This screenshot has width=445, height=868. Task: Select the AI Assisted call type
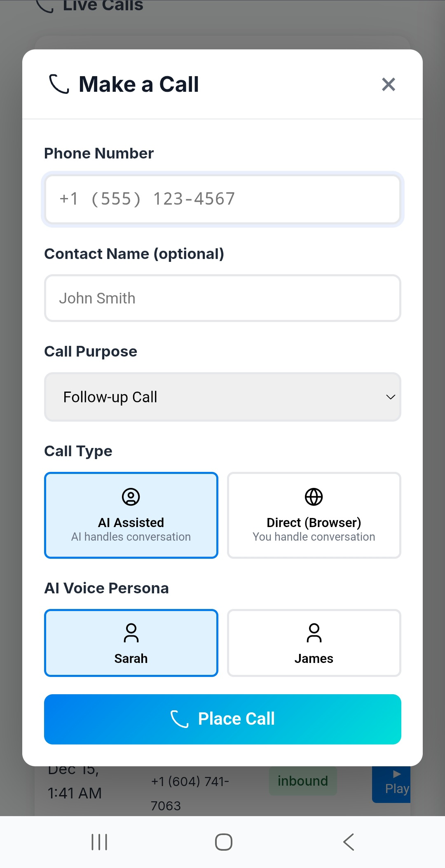click(x=131, y=515)
